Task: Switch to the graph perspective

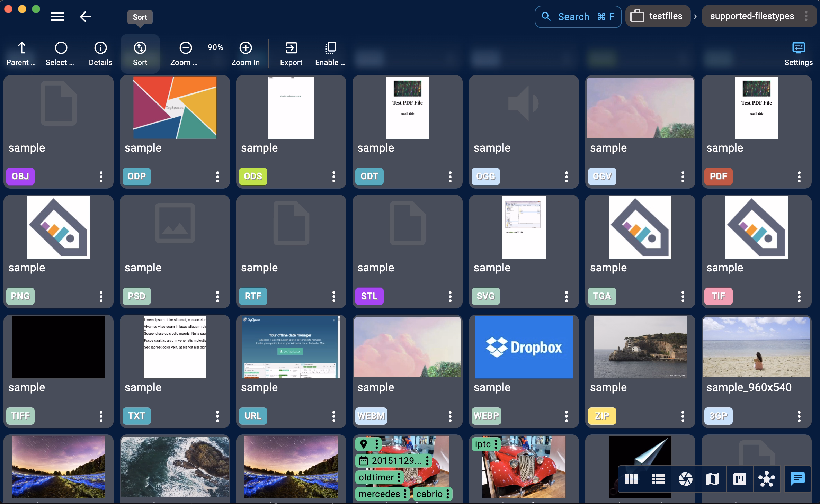Action: 766,479
